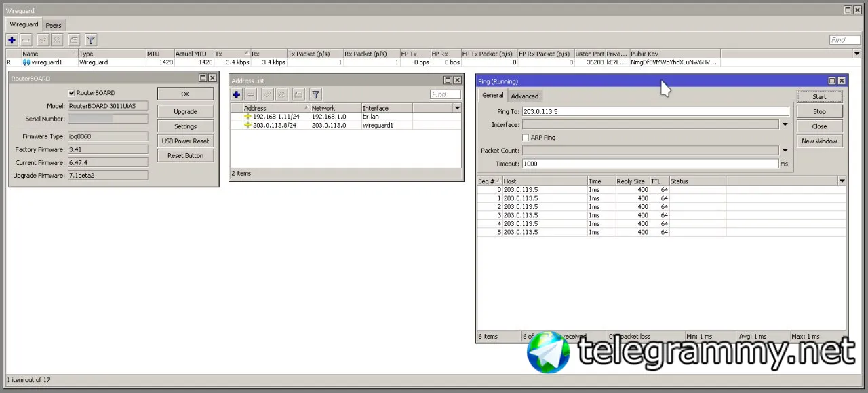The image size is (868, 393).
Task: Close the RouterBOARD window
Action: tap(212, 78)
